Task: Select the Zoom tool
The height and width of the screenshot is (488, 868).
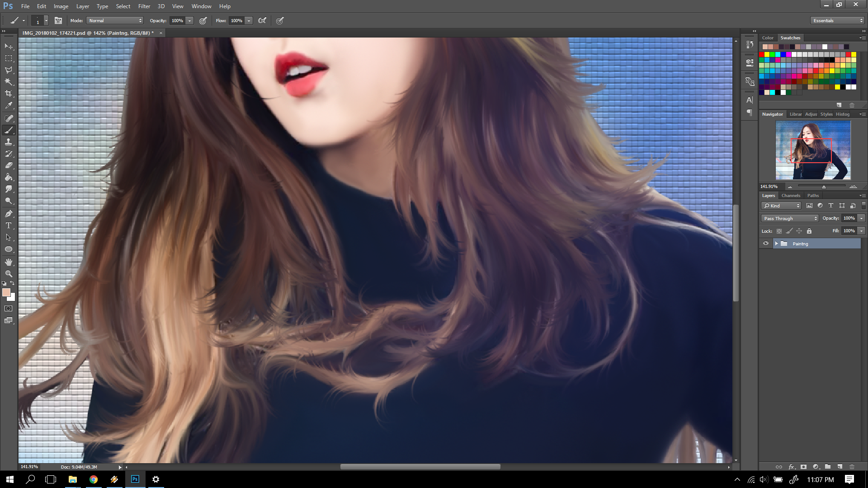Action: pos(9,273)
